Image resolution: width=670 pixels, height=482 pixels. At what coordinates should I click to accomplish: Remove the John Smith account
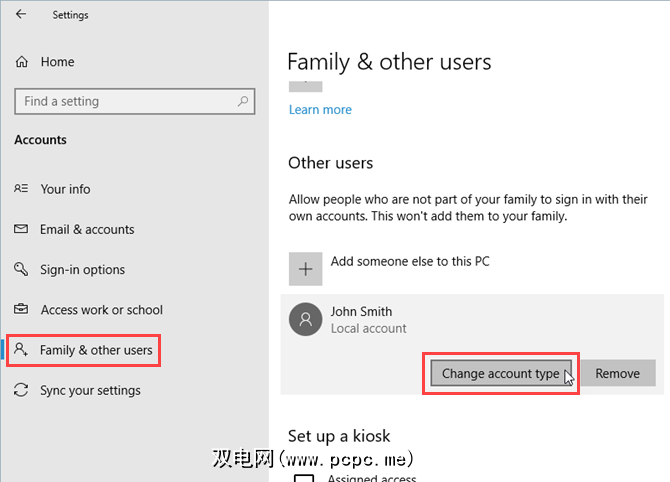(617, 373)
